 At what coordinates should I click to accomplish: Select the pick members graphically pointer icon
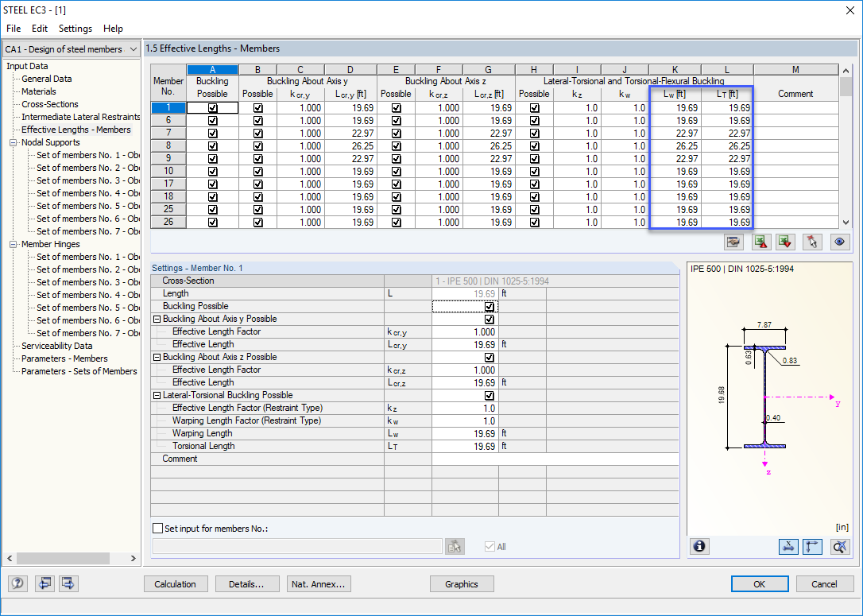811,242
